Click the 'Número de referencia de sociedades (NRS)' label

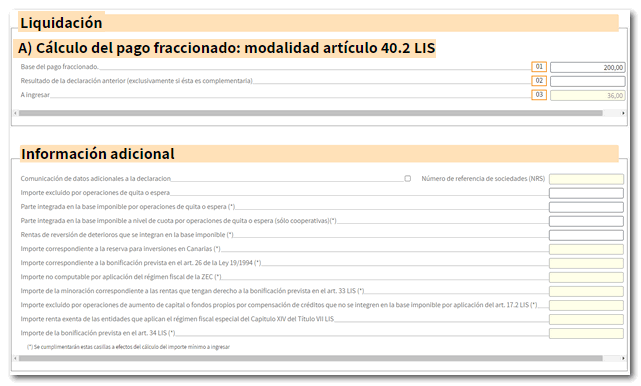click(483, 179)
